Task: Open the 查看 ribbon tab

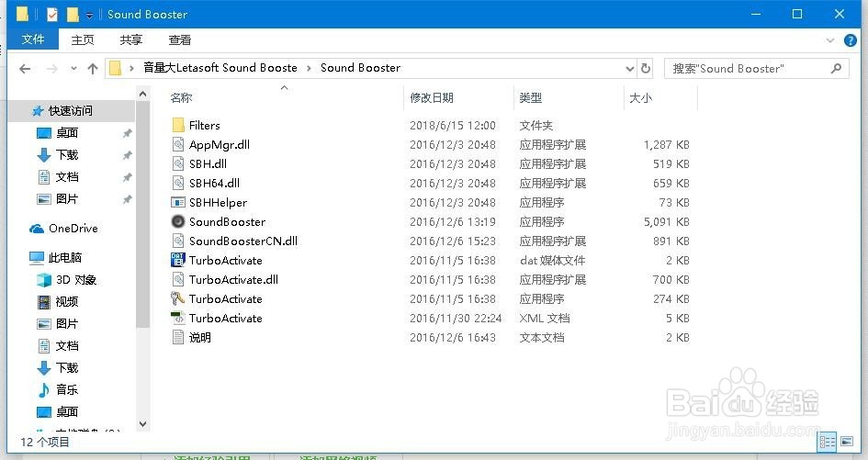Action: pos(180,39)
